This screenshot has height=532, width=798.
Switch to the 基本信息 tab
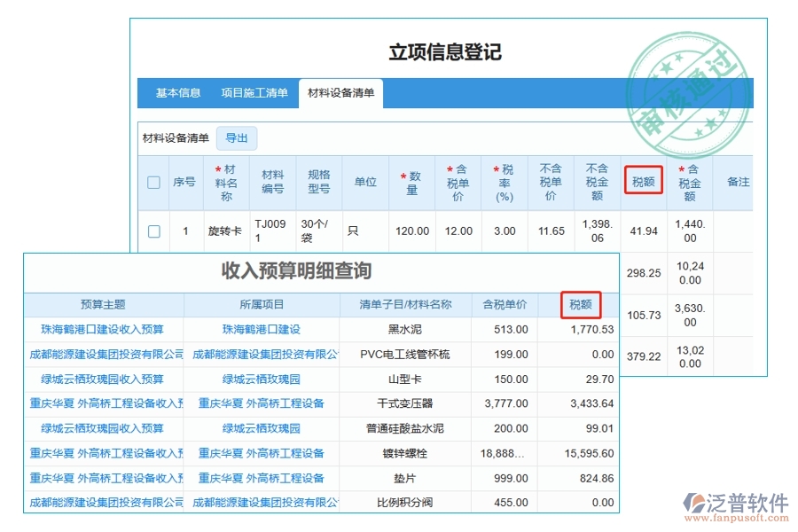(x=178, y=92)
